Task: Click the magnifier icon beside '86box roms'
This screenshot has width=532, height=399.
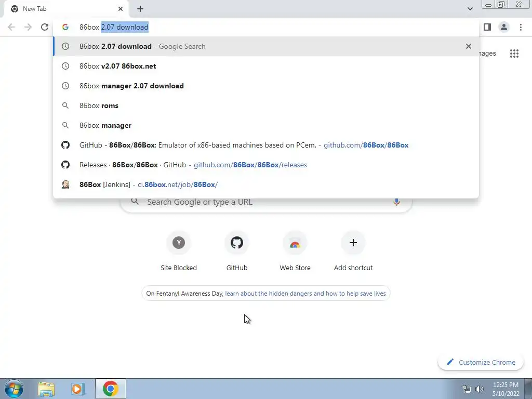Action: point(65,105)
